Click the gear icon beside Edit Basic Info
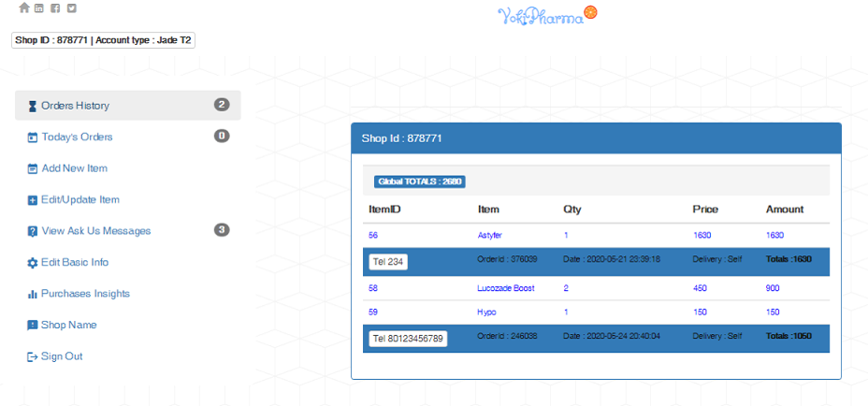Image resolution: width=868 pixels, height=406 pixels. 33,263
